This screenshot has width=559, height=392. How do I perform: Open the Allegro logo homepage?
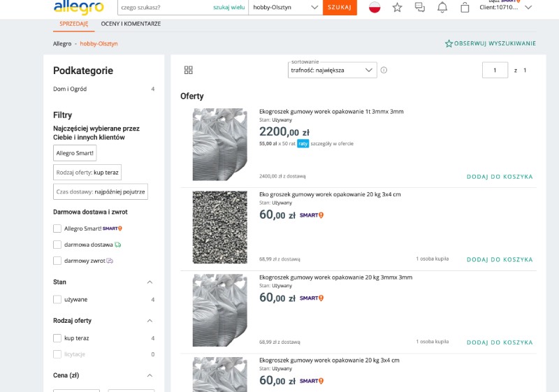[79, 7]
